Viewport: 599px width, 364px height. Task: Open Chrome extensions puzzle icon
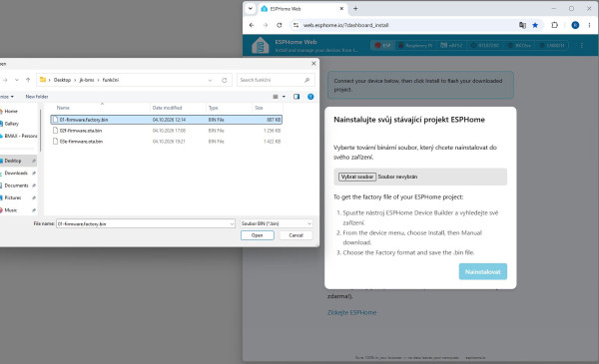[x=555, y=25]
